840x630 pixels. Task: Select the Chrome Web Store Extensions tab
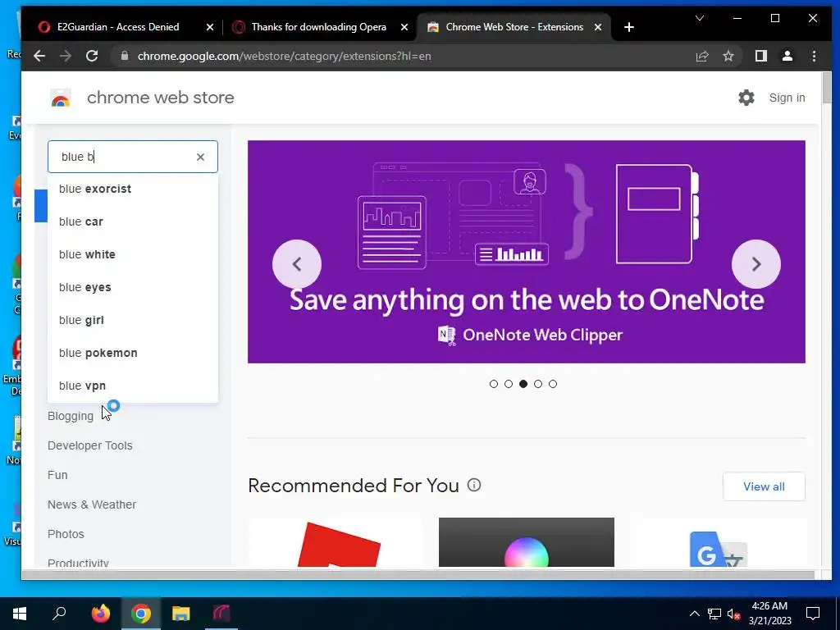514,27
